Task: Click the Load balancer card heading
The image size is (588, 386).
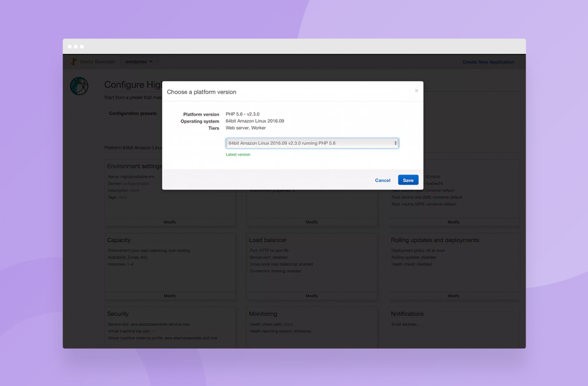Action: 268,240
